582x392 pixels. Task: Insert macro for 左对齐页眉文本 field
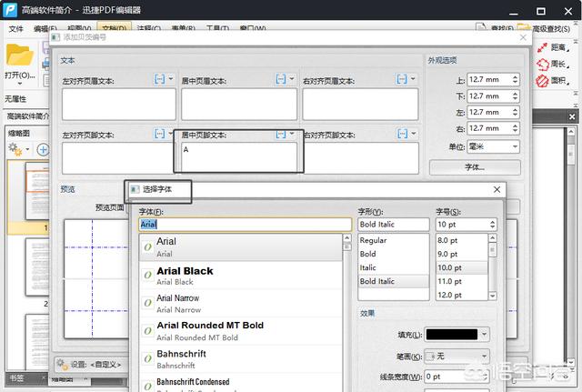(160, 79)
